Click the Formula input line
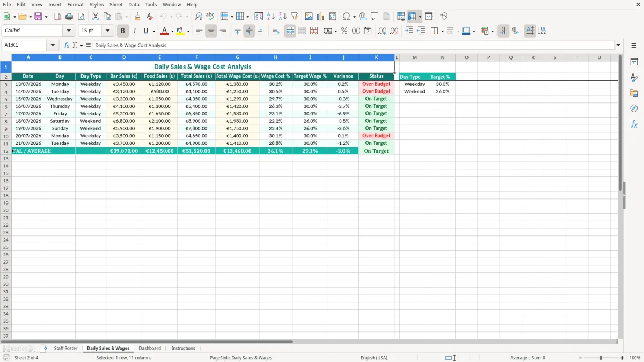This screenshot has width=644, height=362. tap(354, 46)
